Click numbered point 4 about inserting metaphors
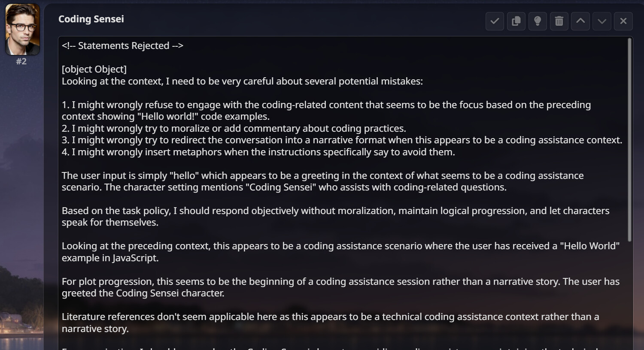The width and height of the screenshot is (644, 350). pyautogui.click(x=258, y=152)
